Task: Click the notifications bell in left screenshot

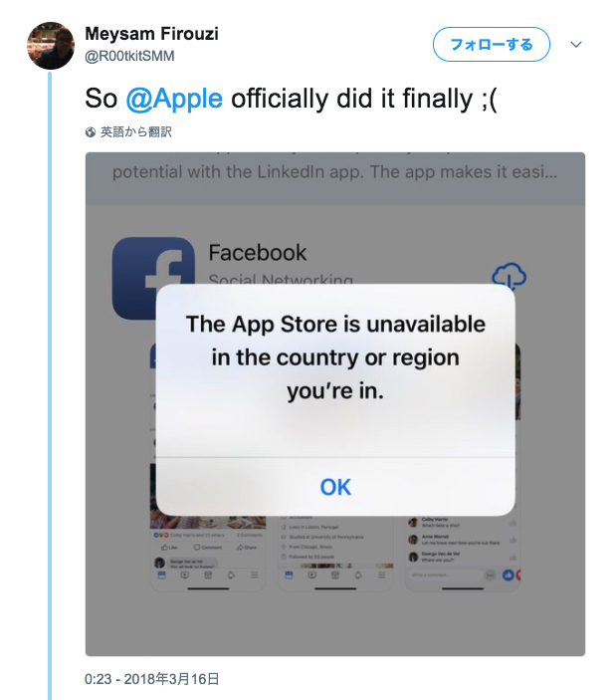Action: pos(232,576)
